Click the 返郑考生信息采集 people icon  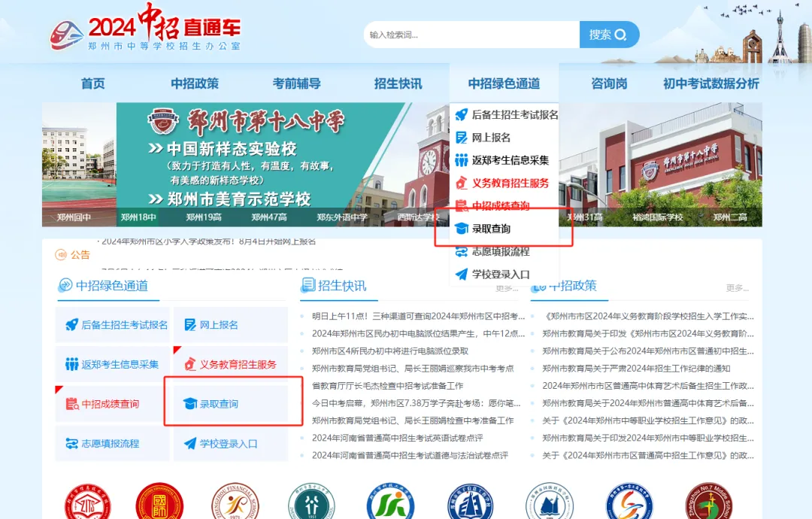pos(71,365)
